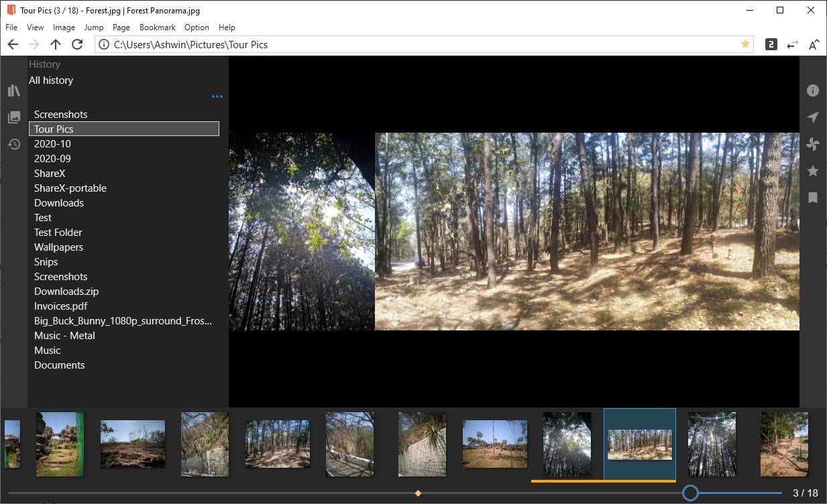Open the bookmark panel on right sidebar
Viewport: 827px width, 504px height.
[x=813, y=198]
